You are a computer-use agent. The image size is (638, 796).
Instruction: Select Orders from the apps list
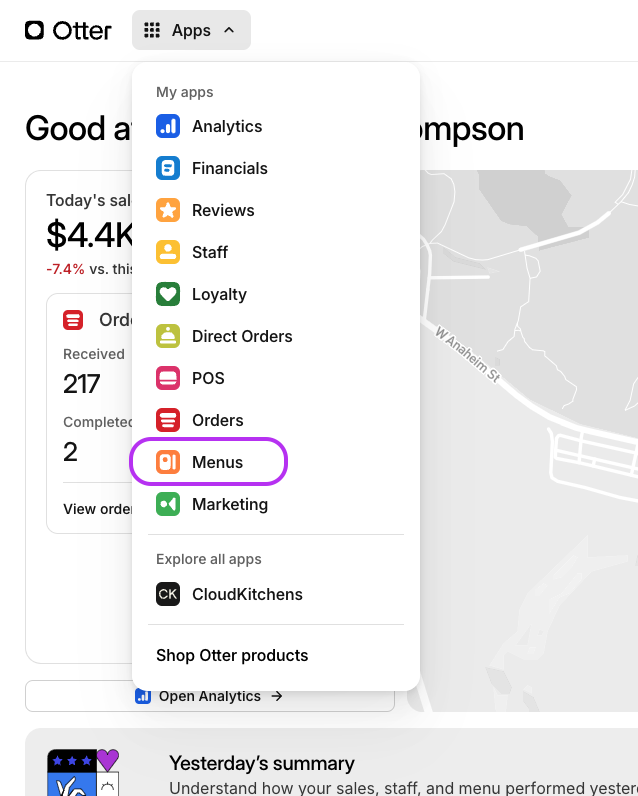217,420
